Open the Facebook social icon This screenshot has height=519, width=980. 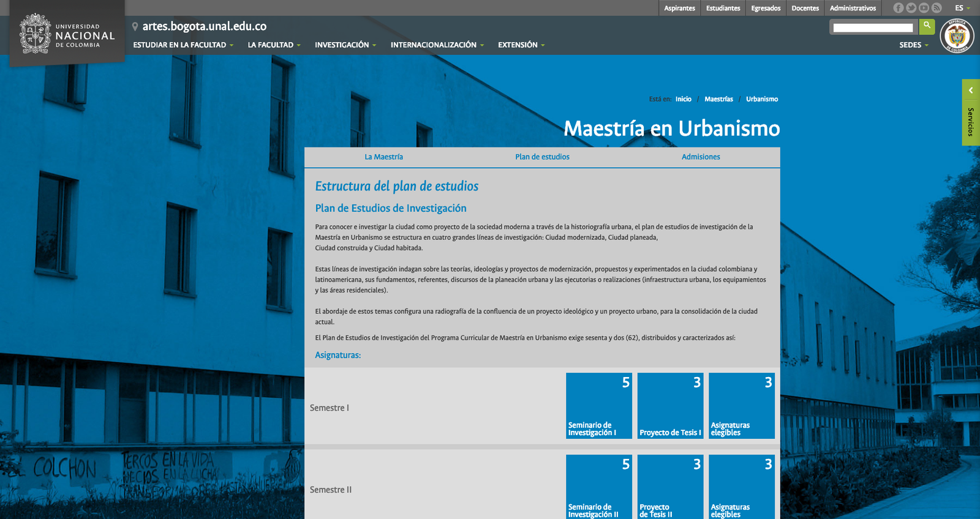click(x=899, y=8)
